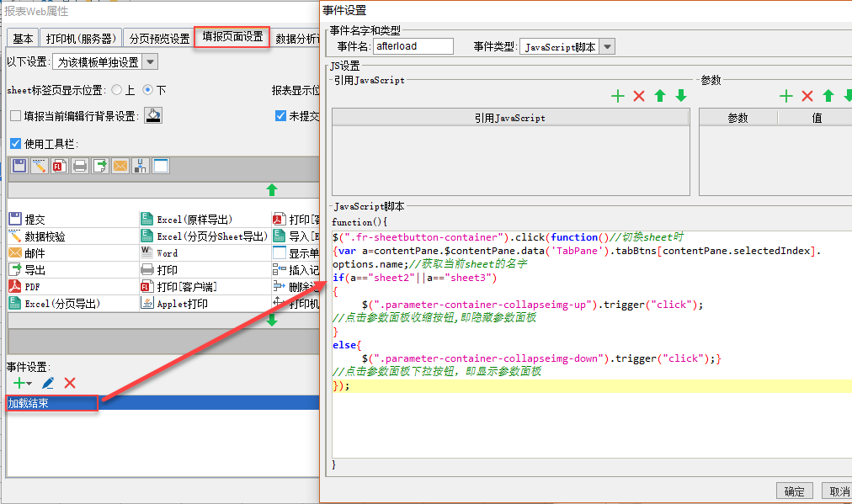
Task: Select sheet tab position 上 radio button
Action: point(116,90)
